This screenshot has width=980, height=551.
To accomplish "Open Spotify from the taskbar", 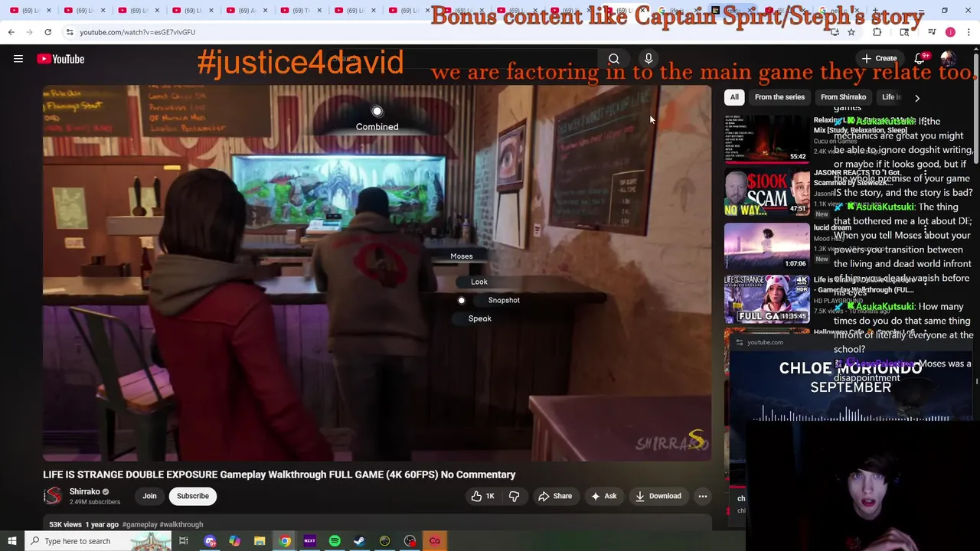I will point(335,541).
